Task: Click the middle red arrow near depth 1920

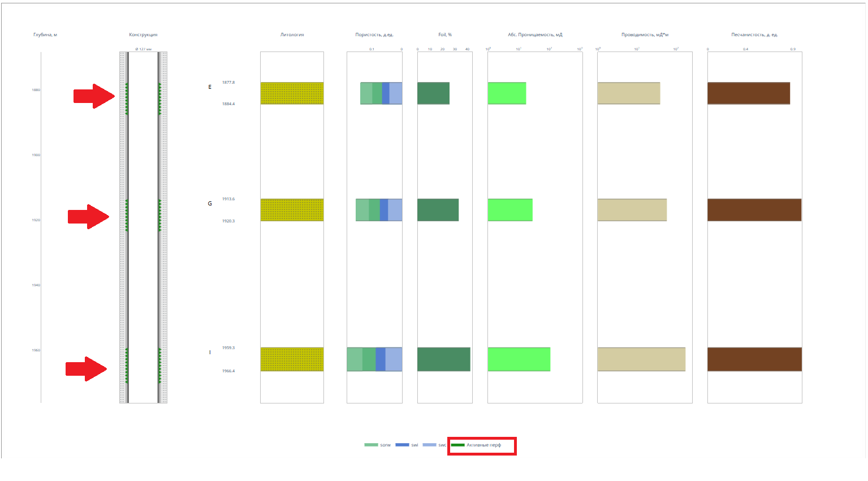Action: tap(89, 217)
